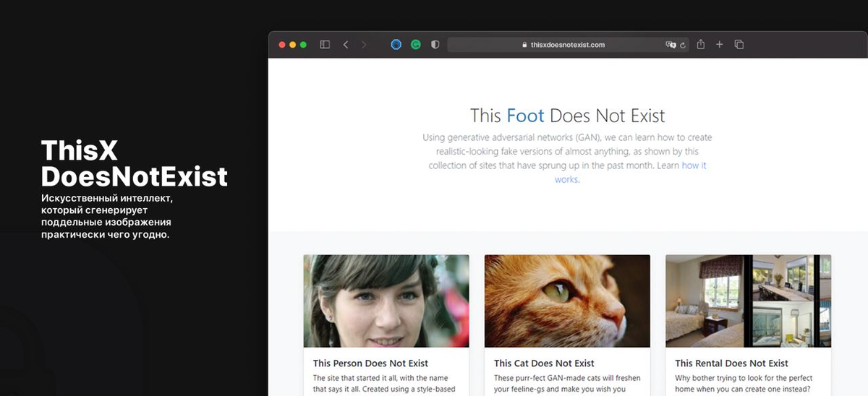Click the rental rooms thumbnail
The image size is (868, 396).
click(748, 301)
